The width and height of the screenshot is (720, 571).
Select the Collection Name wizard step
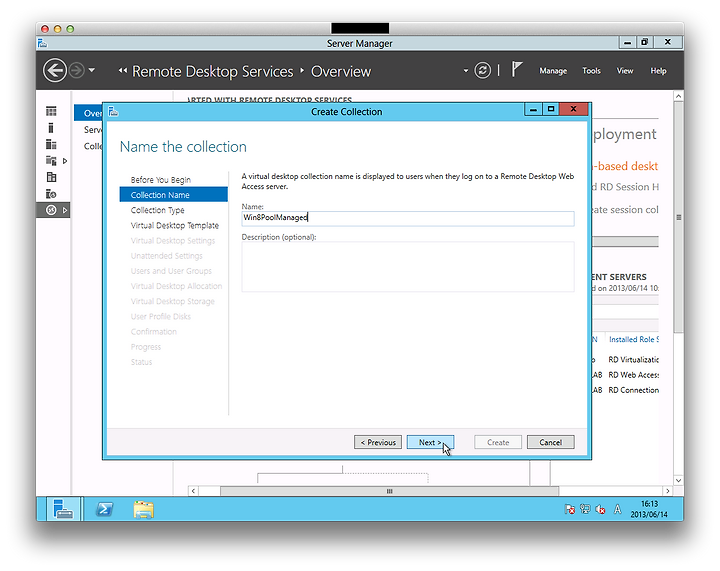(174, 195)
